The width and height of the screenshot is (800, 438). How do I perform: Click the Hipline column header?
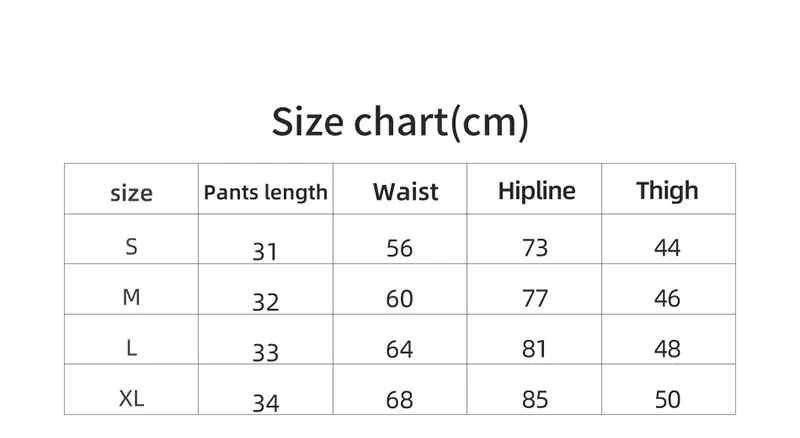[x=537, y=191]
